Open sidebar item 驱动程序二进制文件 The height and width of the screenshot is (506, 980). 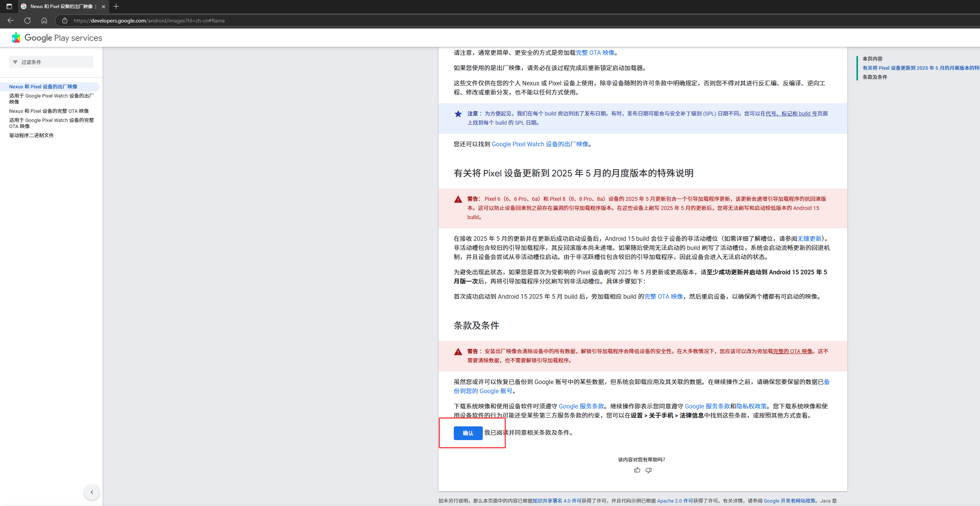click(x=31, y=135)
